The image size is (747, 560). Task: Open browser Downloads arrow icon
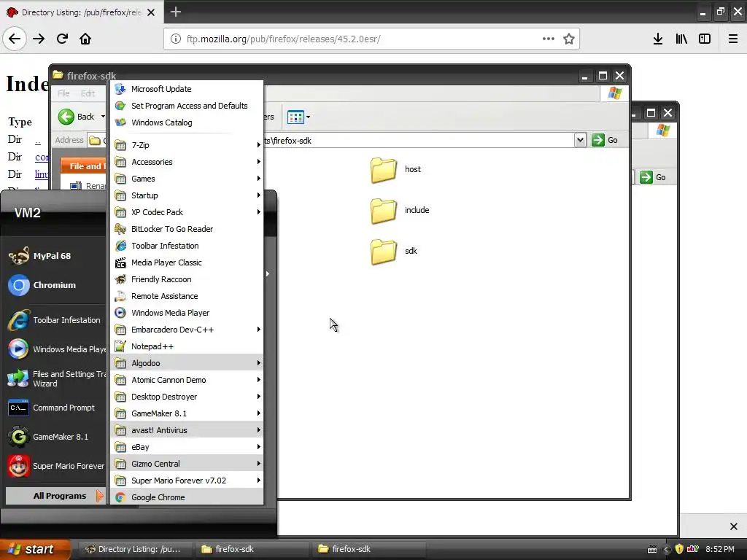(658, 39)
